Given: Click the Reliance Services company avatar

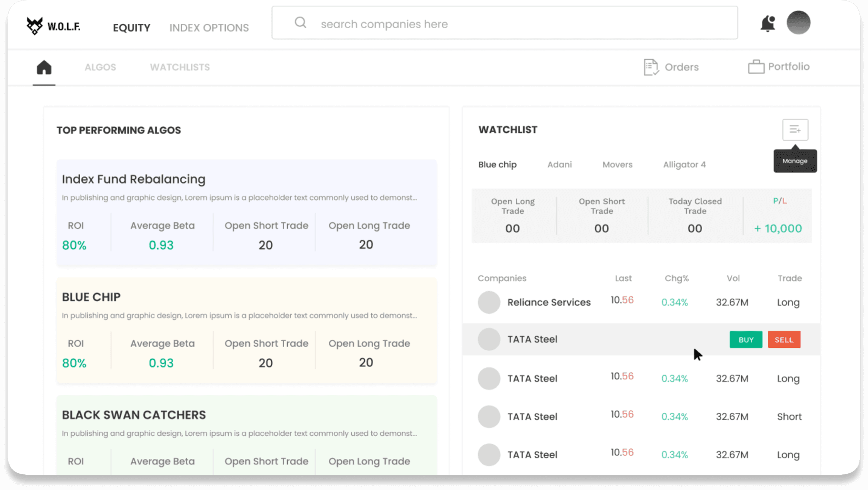Looking at the screenshot, I should tap(489, 302).
